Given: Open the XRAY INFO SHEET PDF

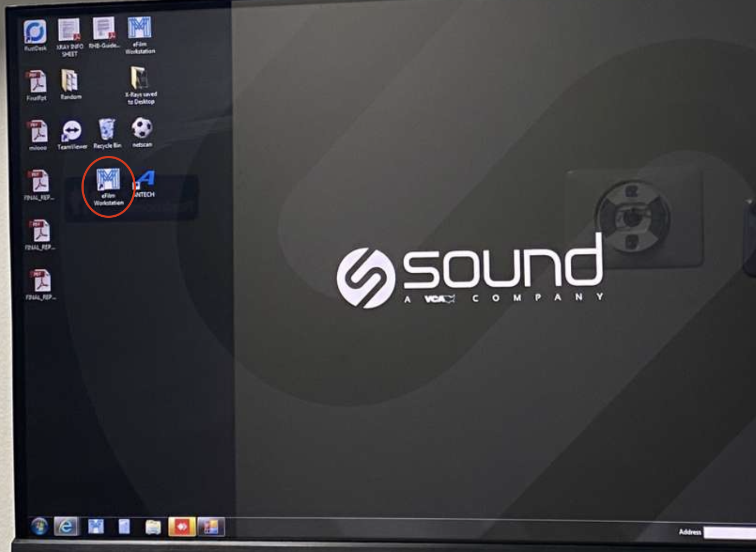Looking at the screenshot, I should (70, 37).
